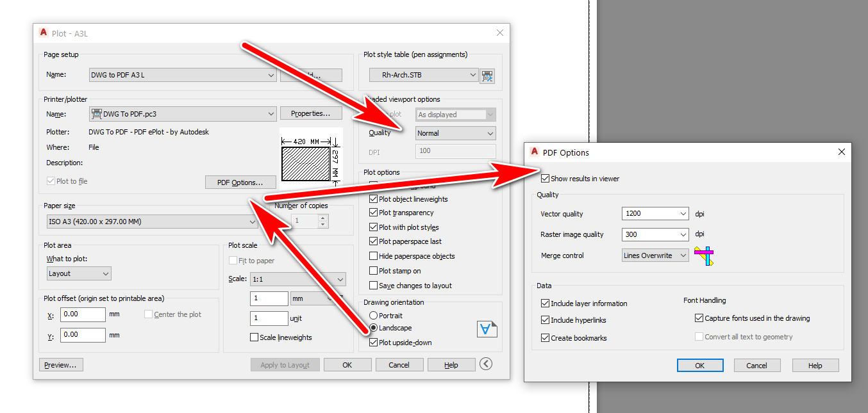868x413 pixels.
Task: Open the shaded viewport Quality dropdown
Action: 455,133
